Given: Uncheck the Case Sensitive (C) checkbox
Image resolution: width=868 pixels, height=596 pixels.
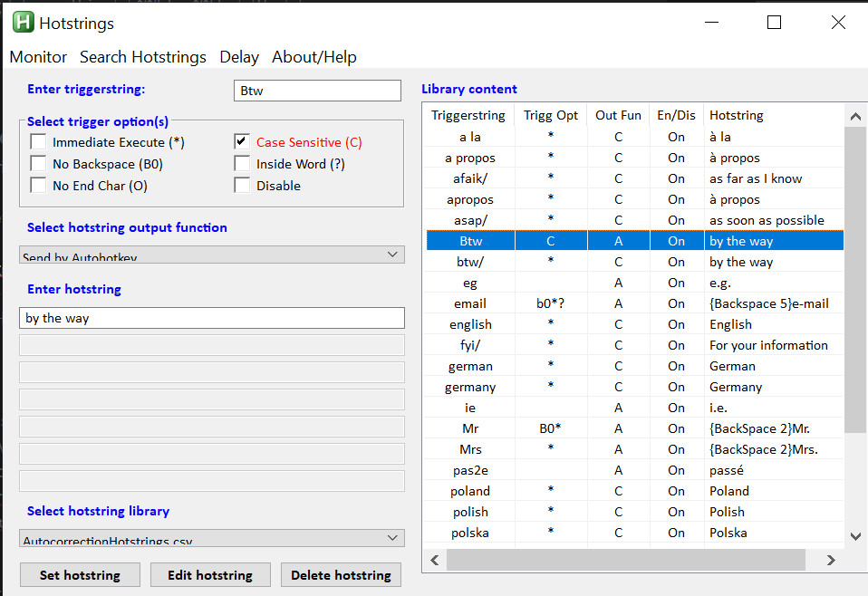Looking at the screenshot, I should [x=242, y=142].
